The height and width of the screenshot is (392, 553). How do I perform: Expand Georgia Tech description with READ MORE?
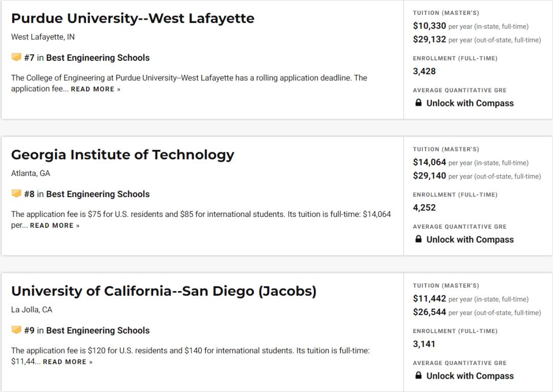tap(55, 226)
